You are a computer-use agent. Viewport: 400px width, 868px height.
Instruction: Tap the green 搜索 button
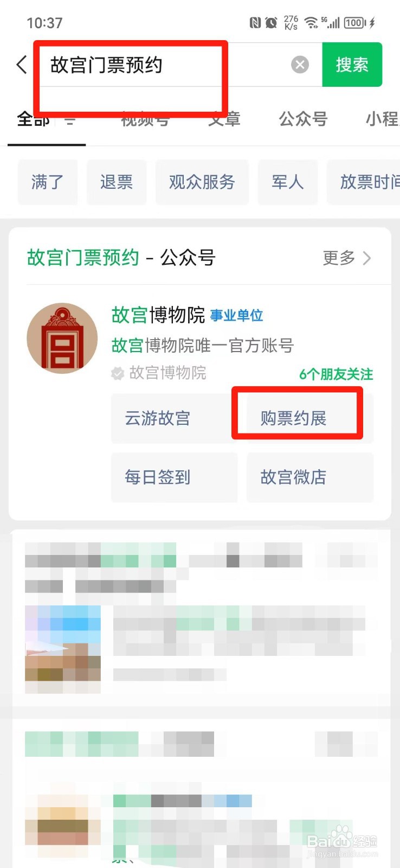pyautogui.click(x=352, y=65)
